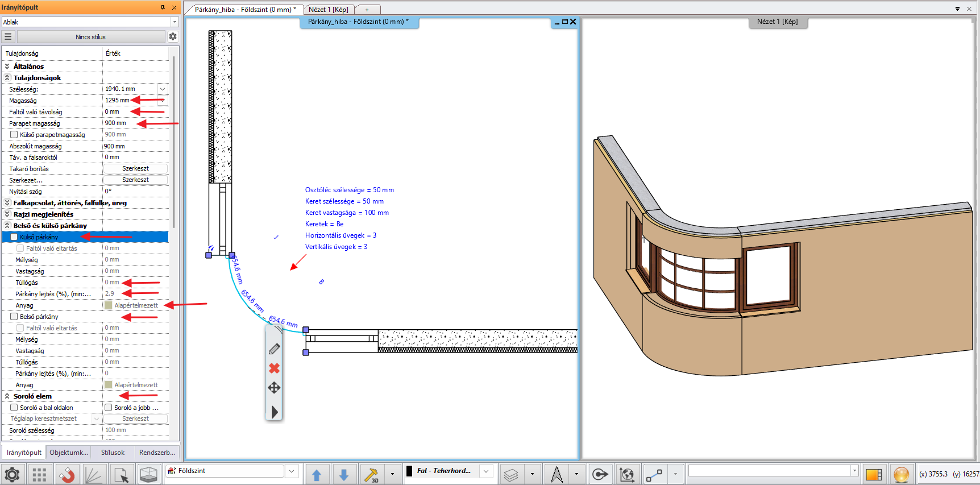Toggle the grid dots icon
980x485 pixels.
pos(39,474)
